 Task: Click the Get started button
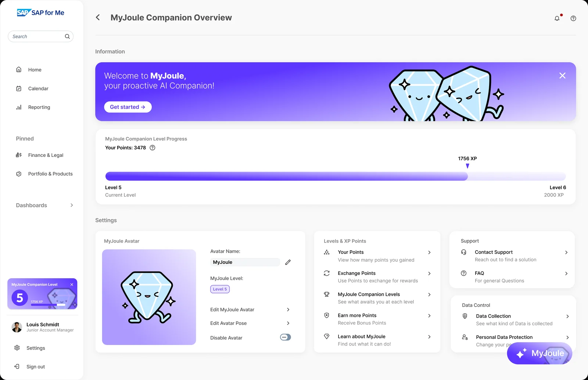point(128,107)
